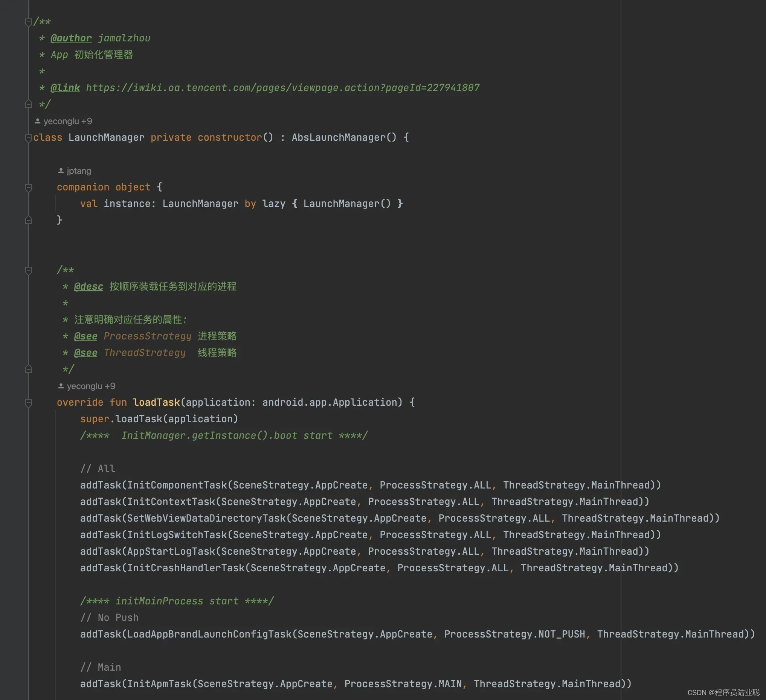Screen dimensions: 766x700
Task: Click ProcessStrategy.MAIN argument
Action: click(403, 684)
